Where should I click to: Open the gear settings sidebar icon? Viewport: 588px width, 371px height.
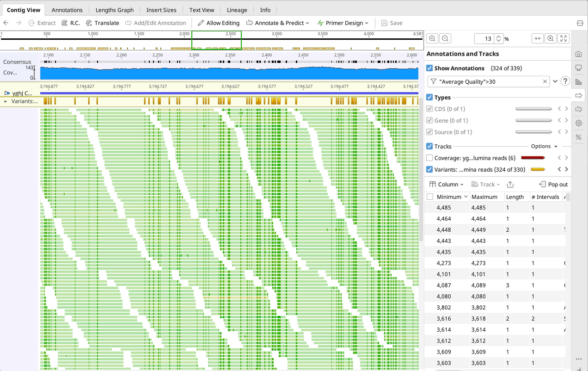click(578, 123)
